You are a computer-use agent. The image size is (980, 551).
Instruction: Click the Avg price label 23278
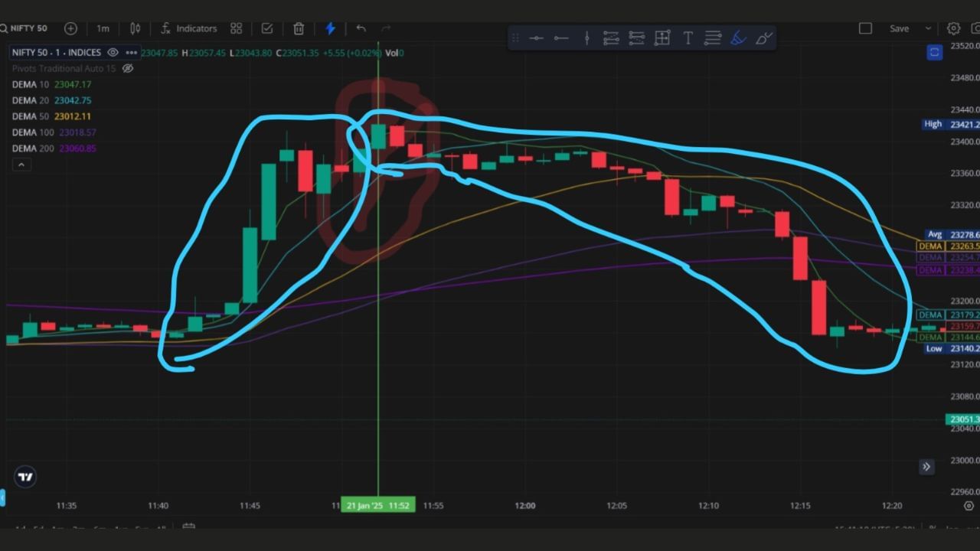pos(952,234)
